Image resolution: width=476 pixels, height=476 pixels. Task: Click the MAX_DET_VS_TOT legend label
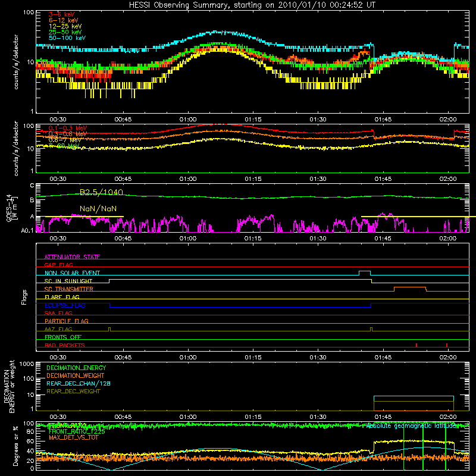(x=74, y=437)
